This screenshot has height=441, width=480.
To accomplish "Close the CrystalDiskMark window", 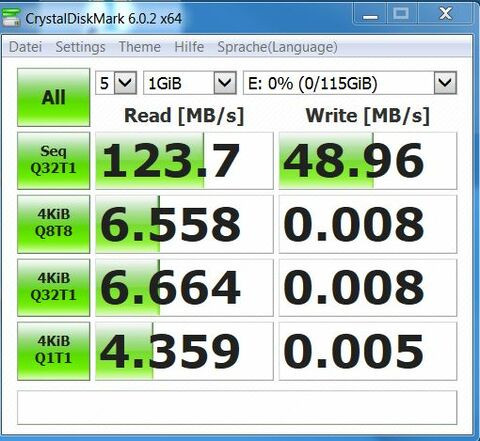I will tap(445, 15).
